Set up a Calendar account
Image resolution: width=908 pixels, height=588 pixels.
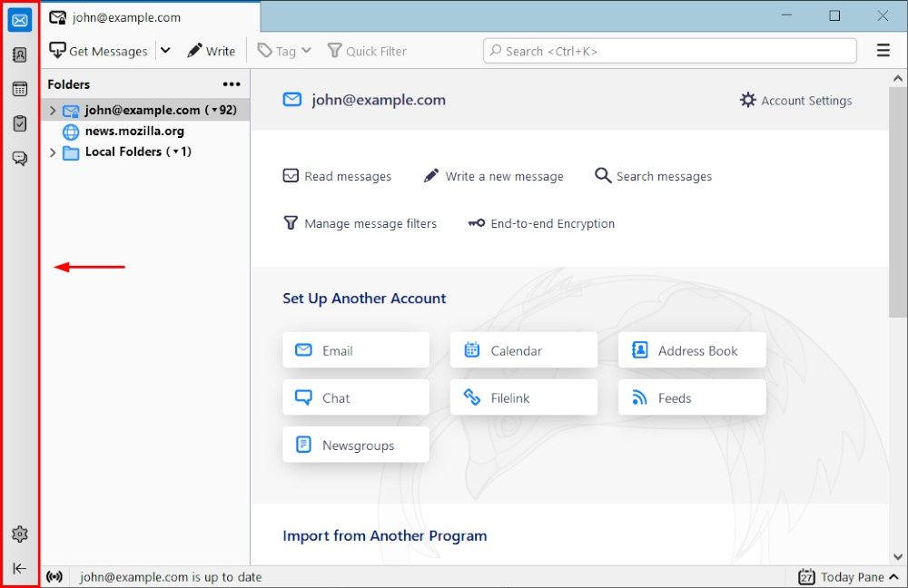(524, 350)
